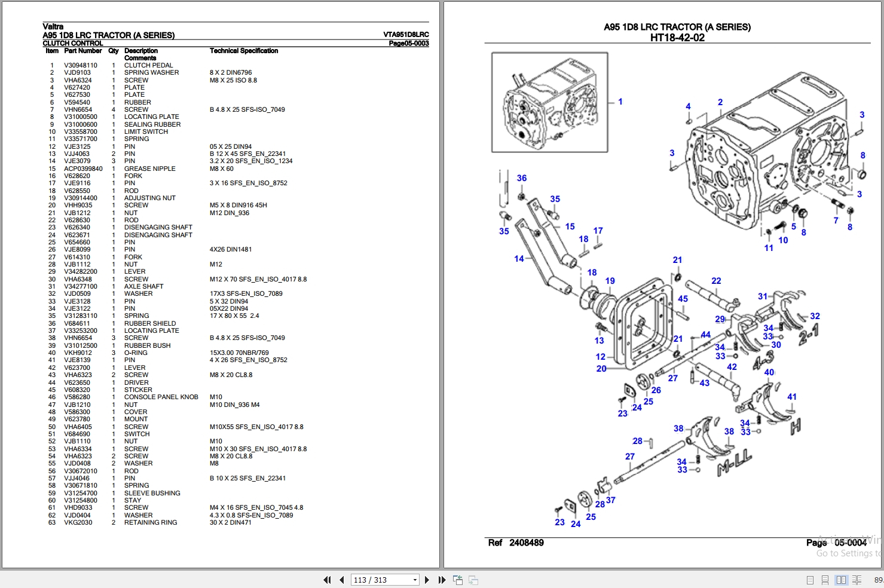Click the Page05-0003 label

coord(409,43)
